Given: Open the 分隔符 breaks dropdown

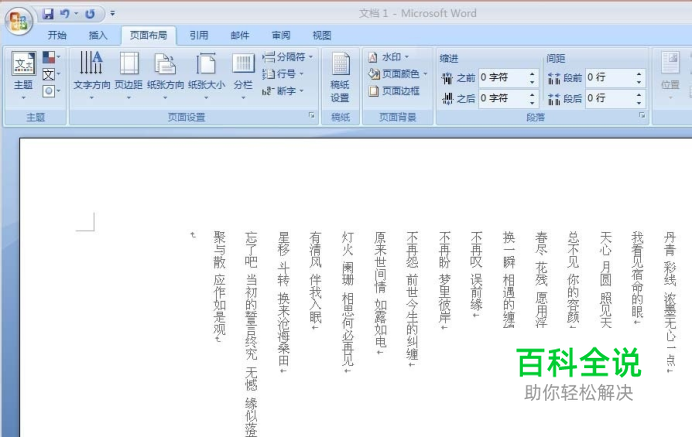Looking at the screenshot, I should (x=287, y=57).
